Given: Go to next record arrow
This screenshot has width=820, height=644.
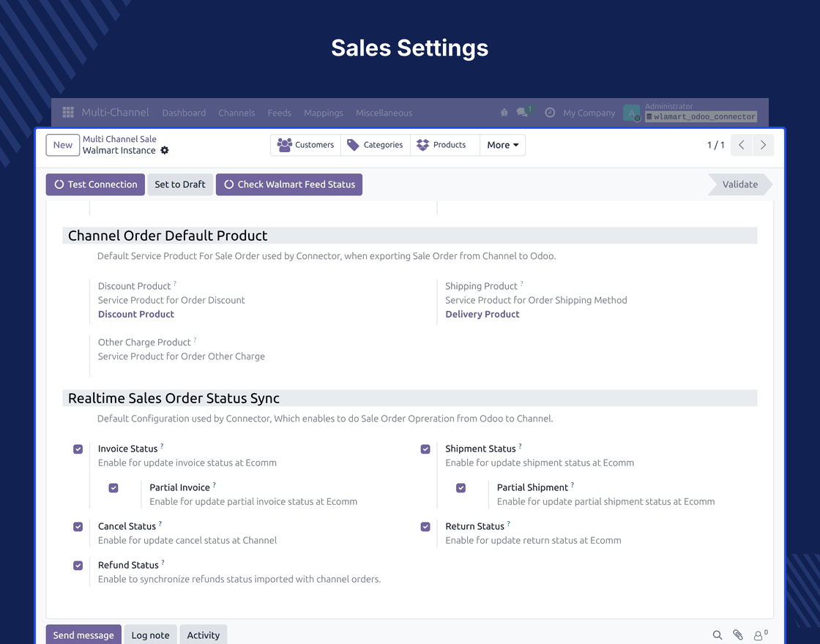Looking at the screenshot, I should 763,145.
